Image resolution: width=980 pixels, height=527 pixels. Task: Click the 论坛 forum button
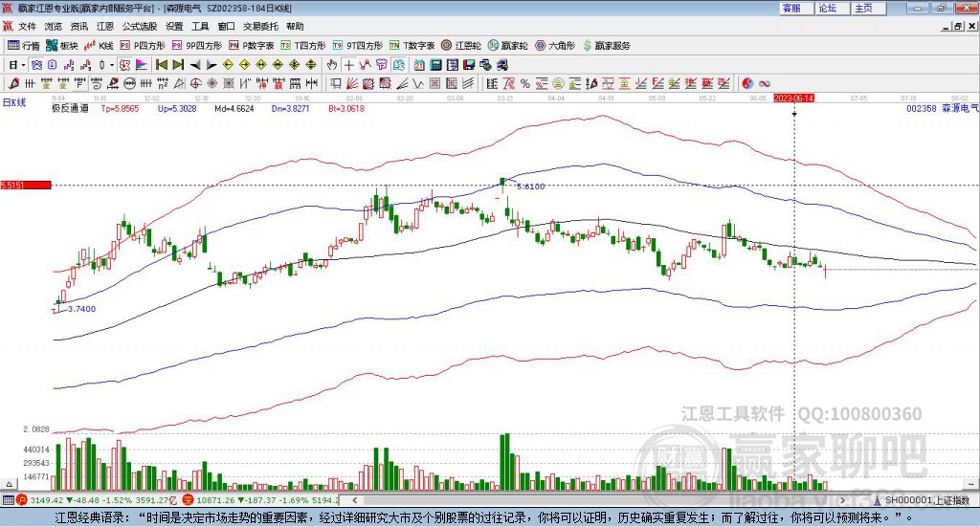coord(827,8)
